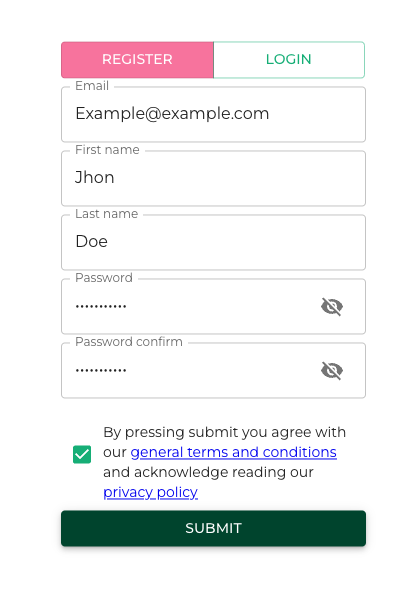The width and height of the screenshot is (415, 598).
Task: Click into the First name field with Jhon
Action: pos(213,178)
